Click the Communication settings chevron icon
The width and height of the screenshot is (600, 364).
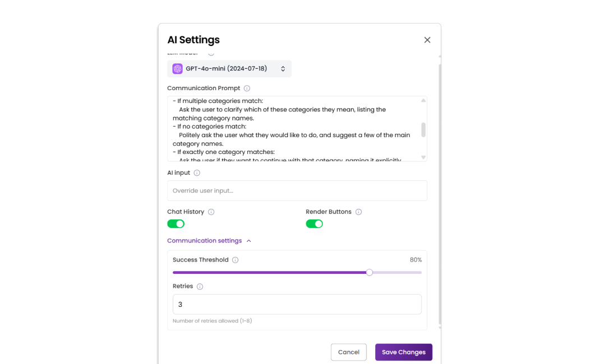(x=249, y=241)
